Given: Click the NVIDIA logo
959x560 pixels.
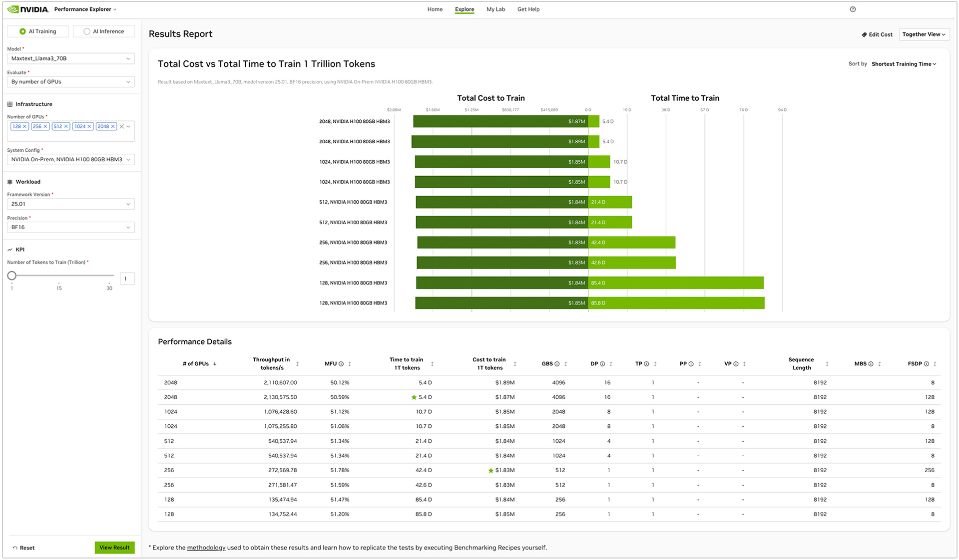Looking at the screenshot, I should [28, 9].
